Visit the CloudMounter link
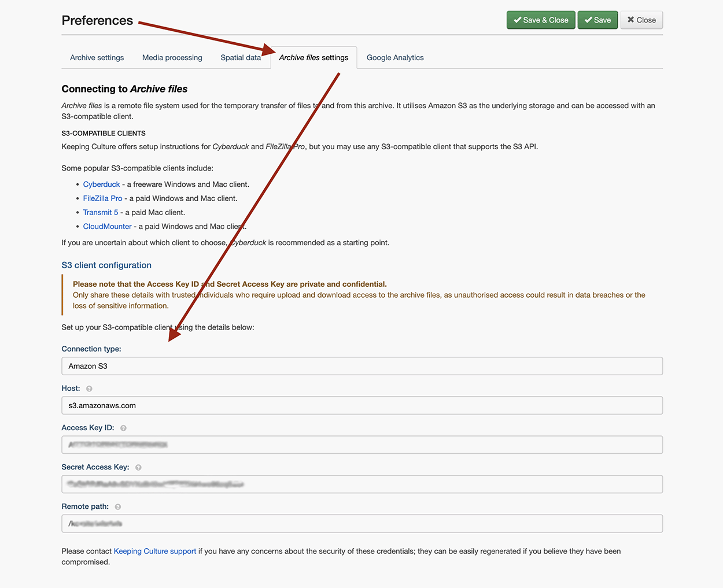 point(108,227)
